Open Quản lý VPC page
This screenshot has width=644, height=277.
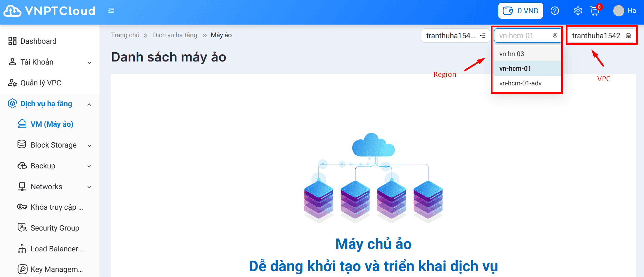(41, 83)
